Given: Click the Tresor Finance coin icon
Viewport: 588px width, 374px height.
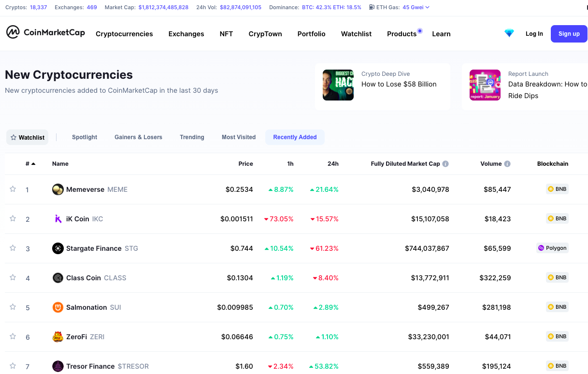Looking at the screenshot, I should pyautogui.click(x=58, y=366).
